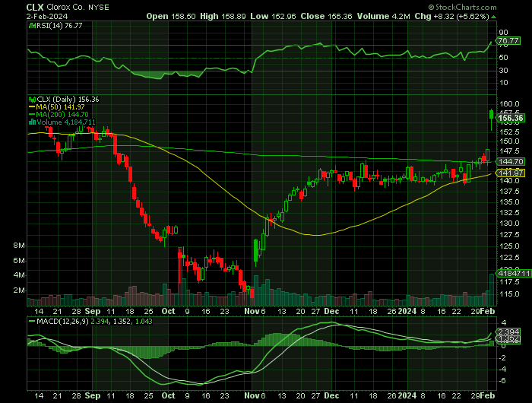The width and height of the screenshot is (532, 403).
Task: Click the bar-chart glyph before Volume 4,184,711
Action: point(32,122)
